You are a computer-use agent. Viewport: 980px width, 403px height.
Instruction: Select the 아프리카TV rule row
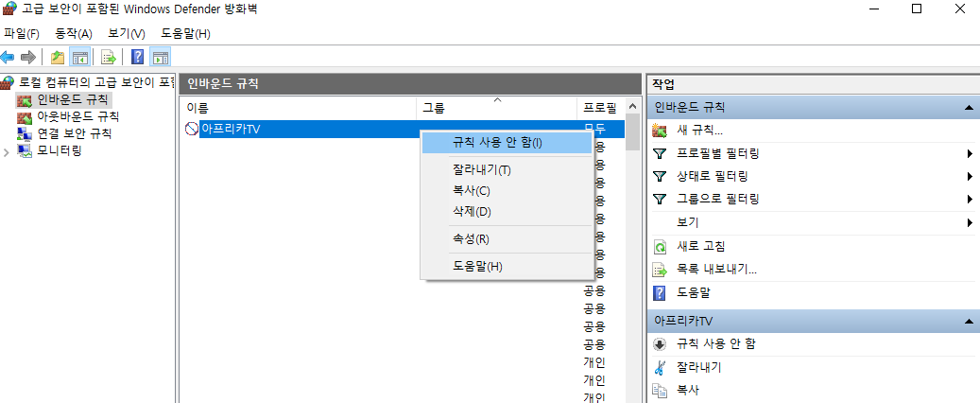click(x=405, y=129)
